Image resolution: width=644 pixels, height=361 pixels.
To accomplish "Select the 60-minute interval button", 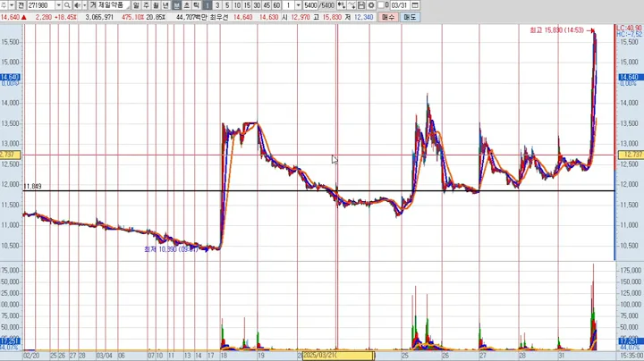I will (276, 5).
